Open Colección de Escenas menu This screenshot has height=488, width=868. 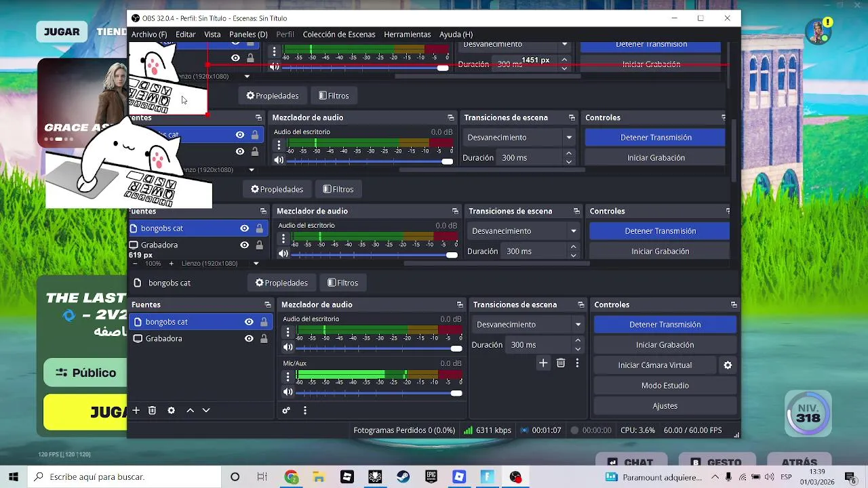[339, 35]
